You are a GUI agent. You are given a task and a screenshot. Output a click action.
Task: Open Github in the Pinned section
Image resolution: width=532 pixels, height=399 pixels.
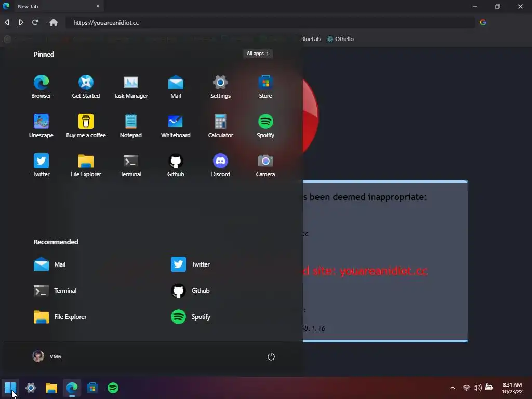coord(176,165)
